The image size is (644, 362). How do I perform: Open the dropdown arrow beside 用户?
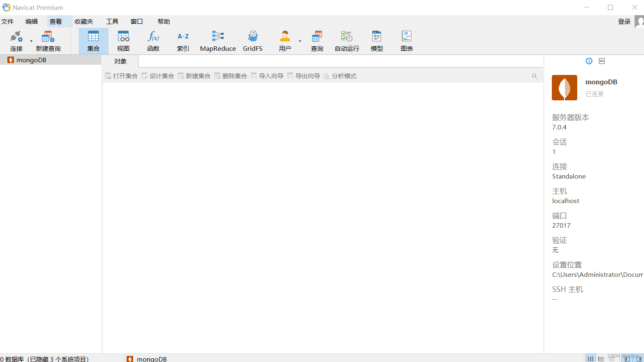[300, 41]
